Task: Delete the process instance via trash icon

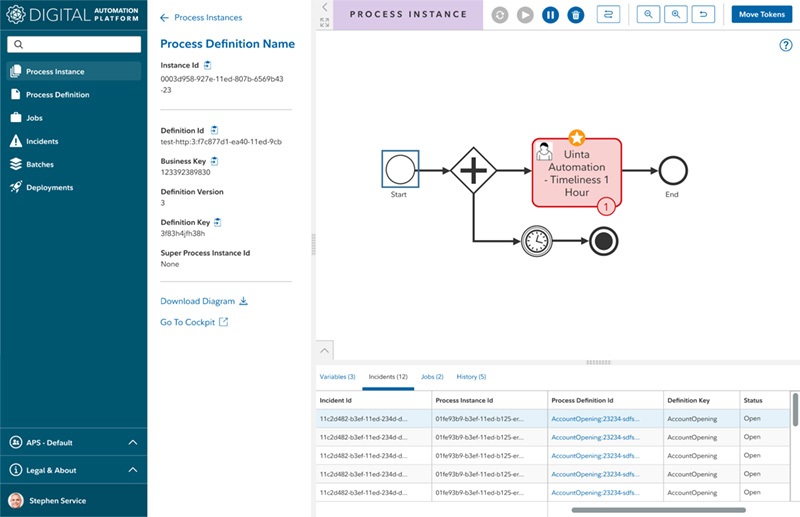Action: tap(575, 15)
